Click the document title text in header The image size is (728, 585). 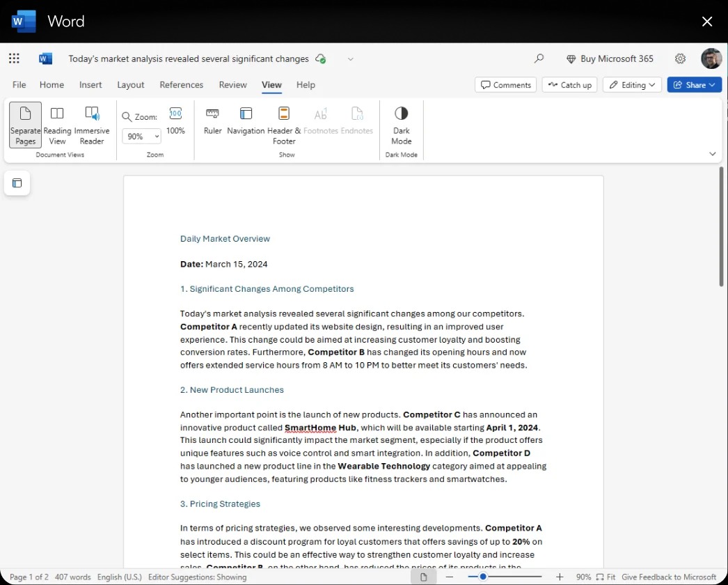[189, 59]
